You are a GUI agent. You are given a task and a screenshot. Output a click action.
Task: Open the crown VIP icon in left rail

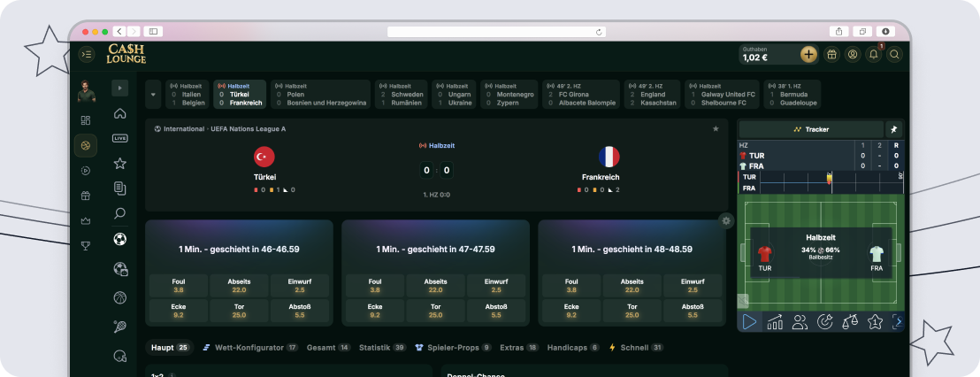[86, 220]
